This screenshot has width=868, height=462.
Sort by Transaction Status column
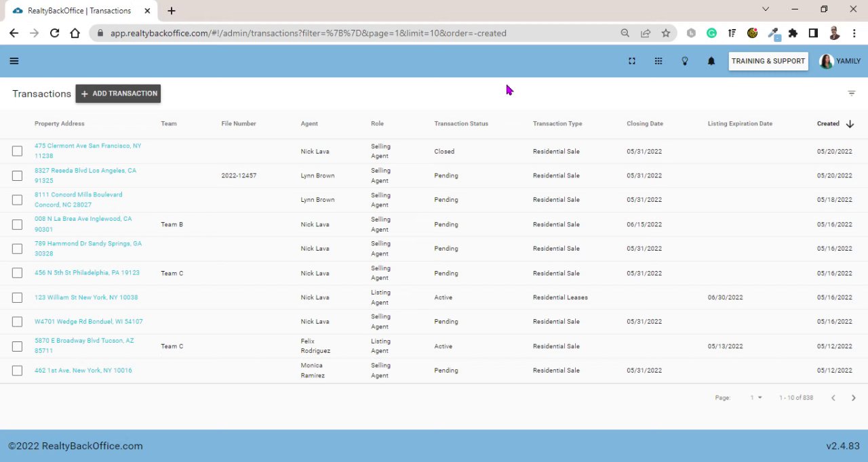point(461,124)
